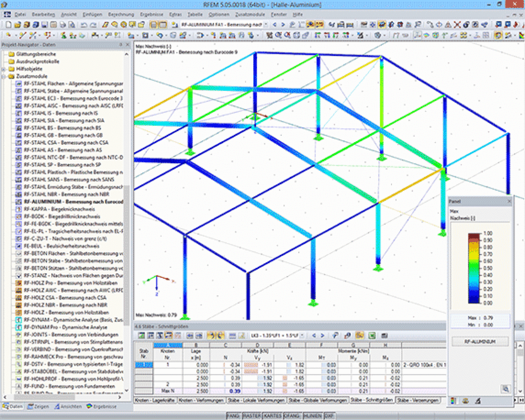Go to next load case arrow in main toolbar
This screenshot has width=525, height=420.
[283, 25]
